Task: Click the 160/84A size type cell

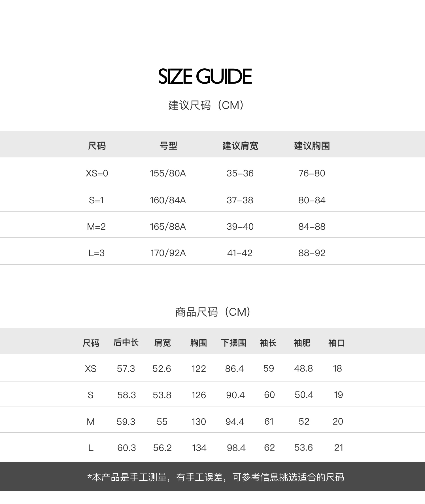Action: pyautogui.click(x=168, y=200)
